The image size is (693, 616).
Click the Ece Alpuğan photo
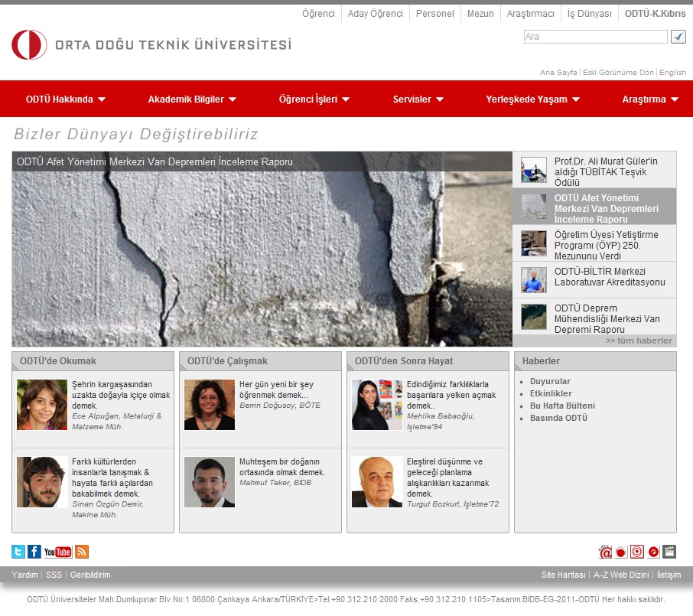(x=42, y=405)
